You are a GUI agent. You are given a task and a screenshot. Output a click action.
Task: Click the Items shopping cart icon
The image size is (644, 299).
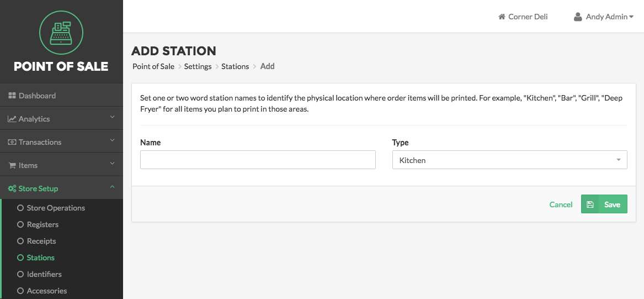12,165
